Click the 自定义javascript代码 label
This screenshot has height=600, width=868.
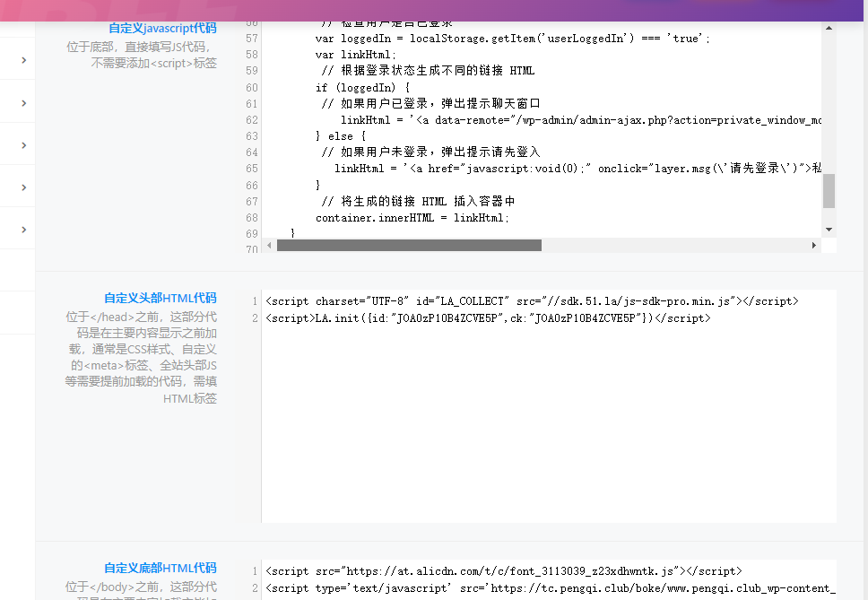(x=162, y=29)
